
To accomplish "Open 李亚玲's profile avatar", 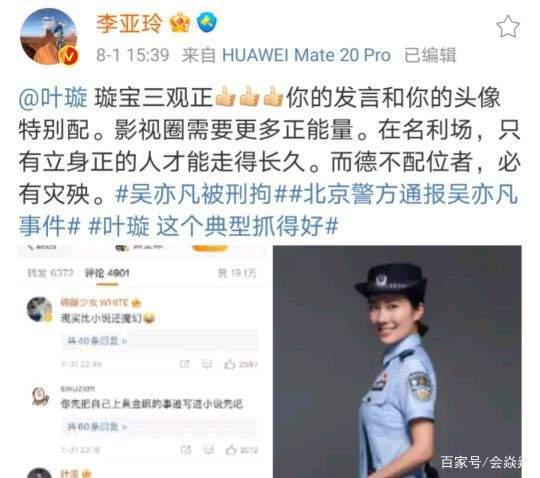I will [49, 37].
